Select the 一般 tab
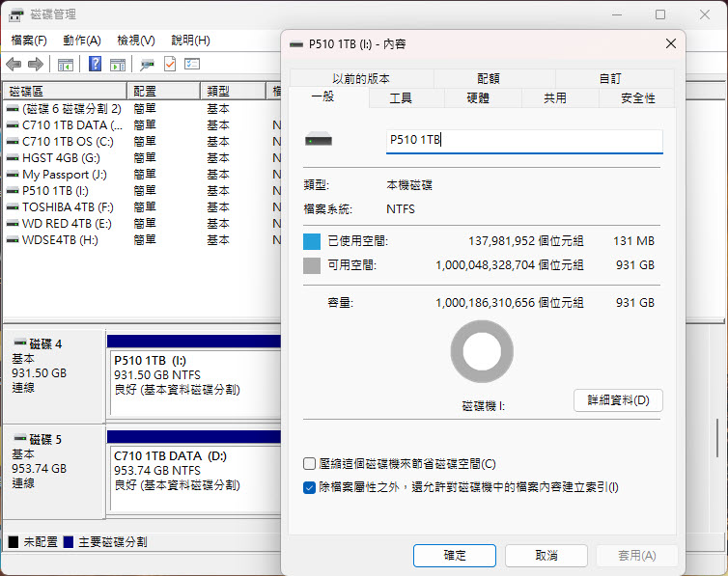This screenshot has width=728, height=576. [x=323, y=96]
